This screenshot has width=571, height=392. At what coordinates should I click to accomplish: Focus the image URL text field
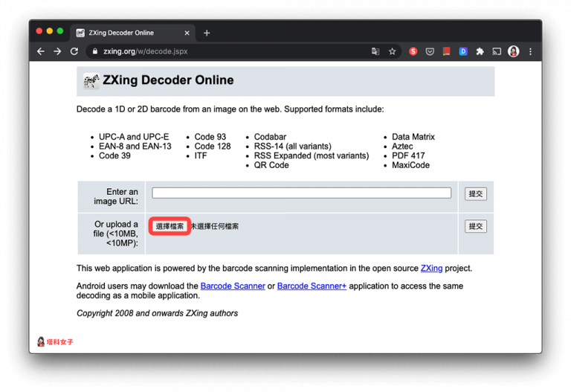tap(301, 193)
